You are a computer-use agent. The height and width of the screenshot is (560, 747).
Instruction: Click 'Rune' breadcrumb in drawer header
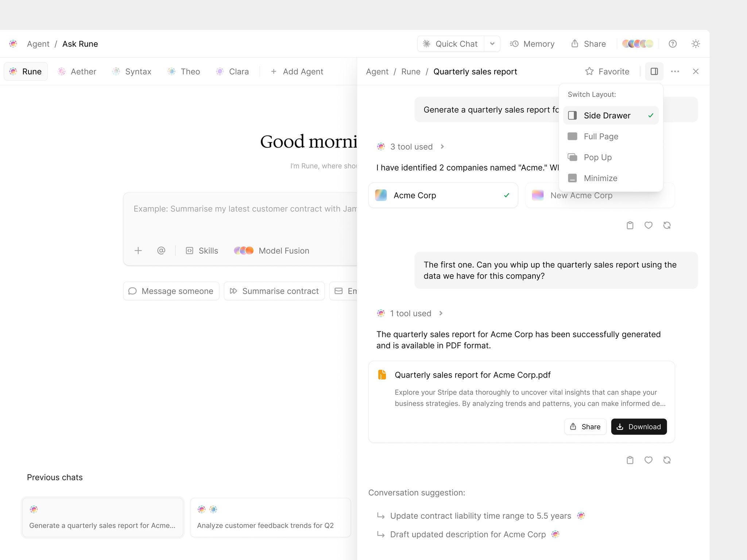pos(411,71)
